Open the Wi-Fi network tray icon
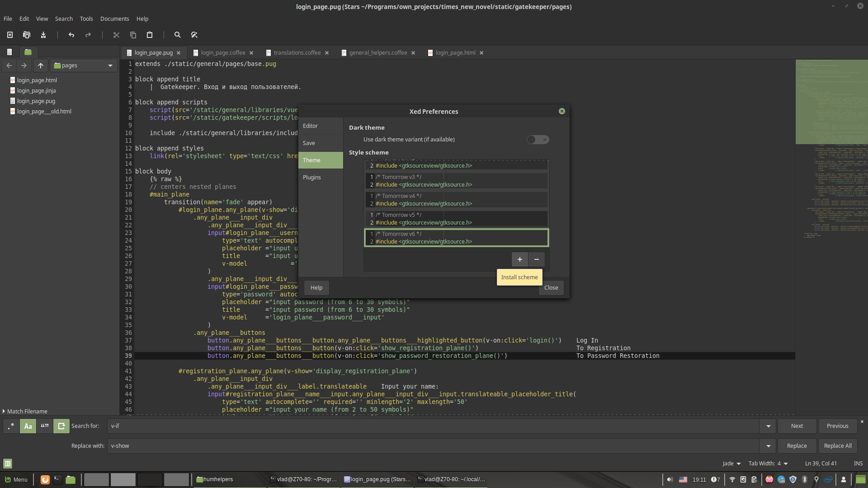Screen dimensions: 868x488 click(x=732, y=479)
